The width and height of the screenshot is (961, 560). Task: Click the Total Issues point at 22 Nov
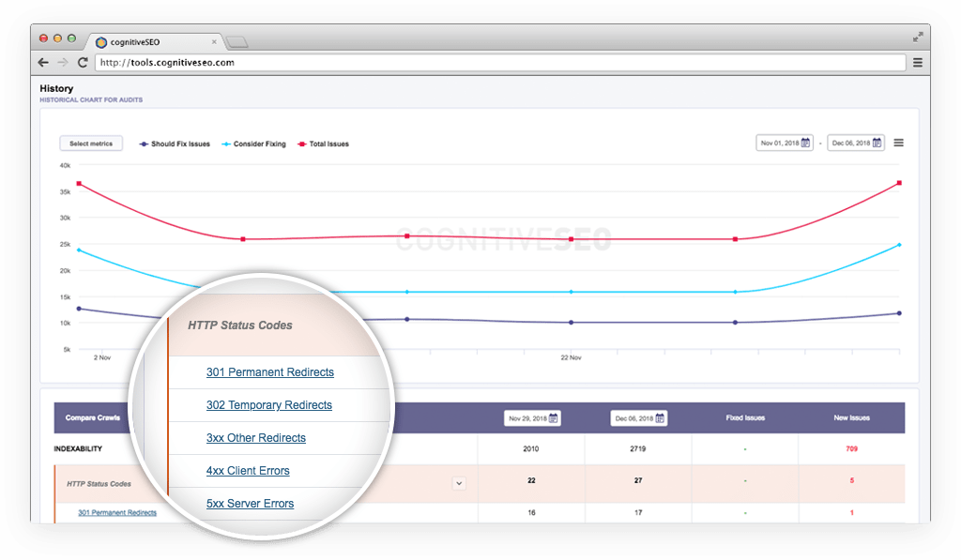click(572, 239)
